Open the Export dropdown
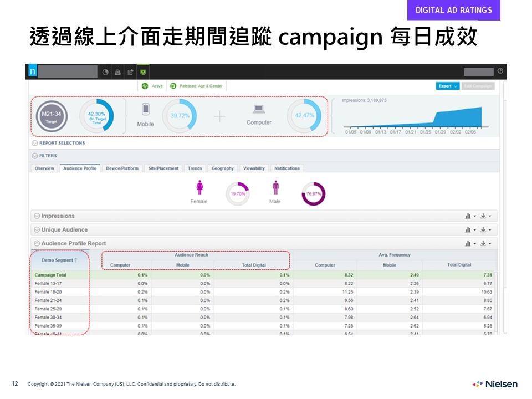The image size is (532, 399). 448,86
